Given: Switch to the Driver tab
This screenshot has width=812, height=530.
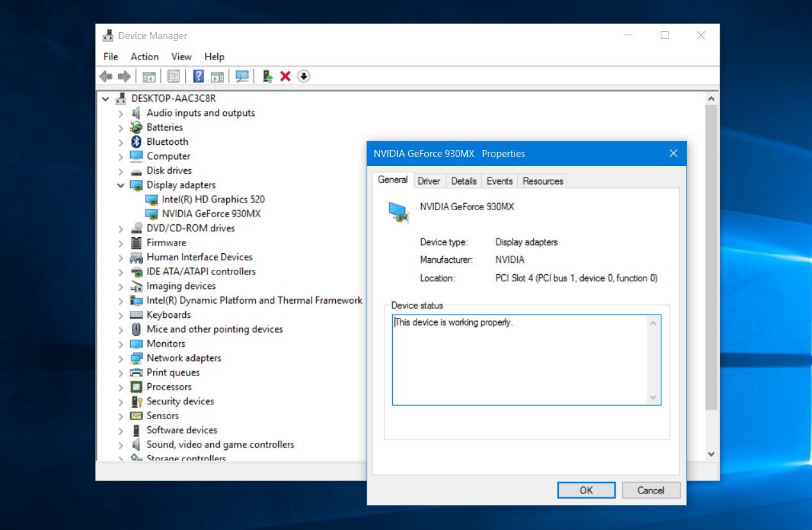Looking at the screenshot, I should [429, 181].
